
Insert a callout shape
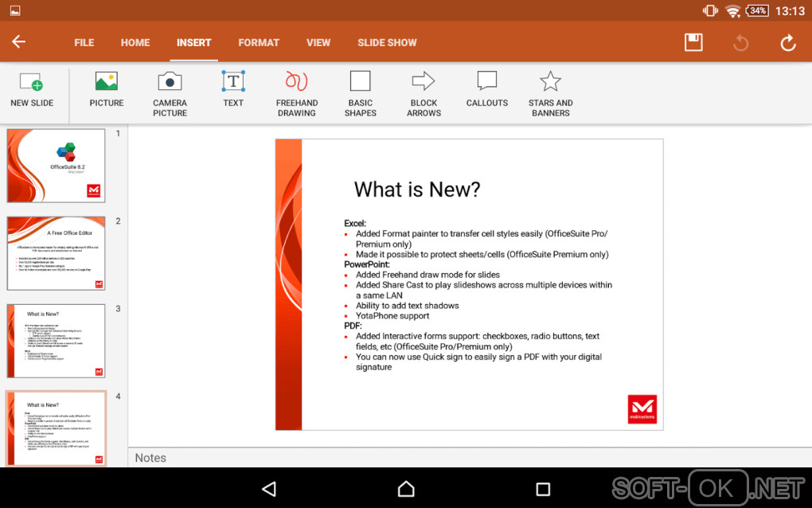(x=486, y=90)
